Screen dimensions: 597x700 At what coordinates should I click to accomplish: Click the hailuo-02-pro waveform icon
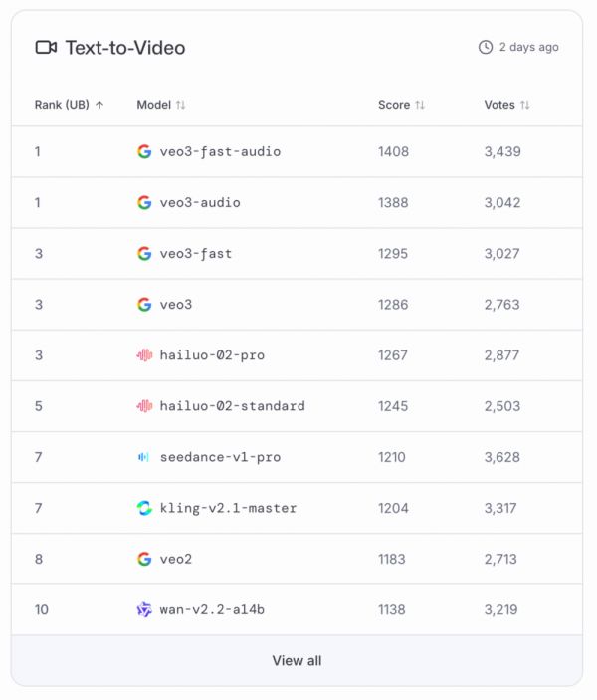coord(144,355)
